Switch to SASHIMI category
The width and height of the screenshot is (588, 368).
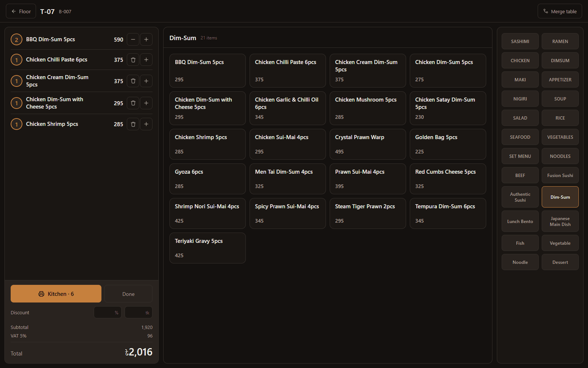coord(520,41)
